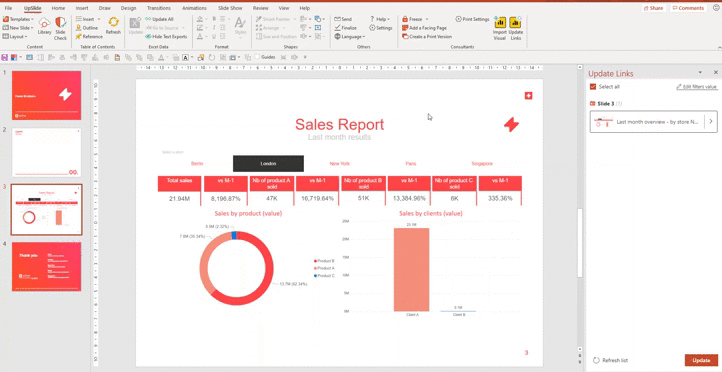Open the Layout dropdown
Screen dimensions: 722x372
pos(15,36)
